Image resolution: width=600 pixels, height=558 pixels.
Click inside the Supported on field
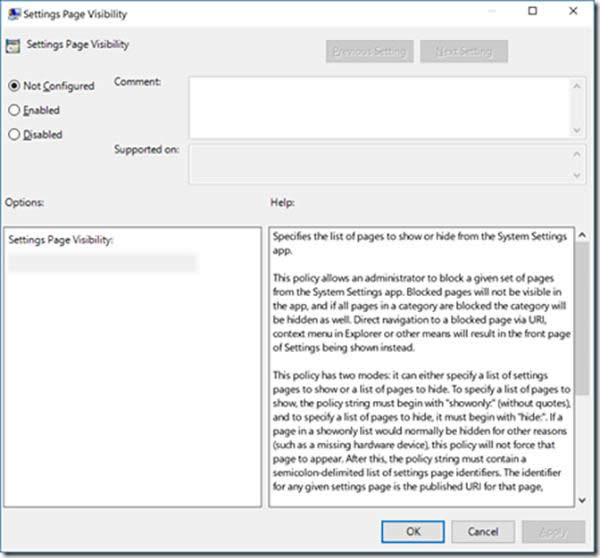pos(378,163)
